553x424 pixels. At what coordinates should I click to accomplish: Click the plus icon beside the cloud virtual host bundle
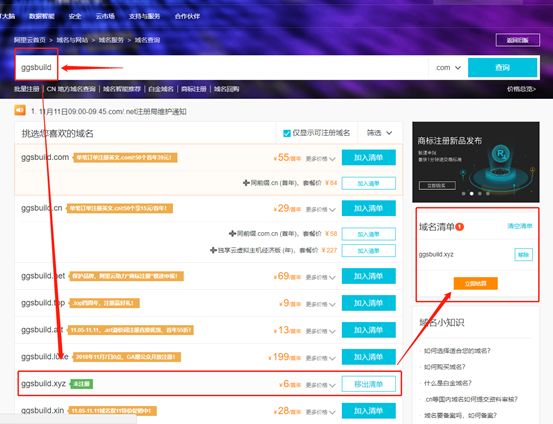coord(213,250)
